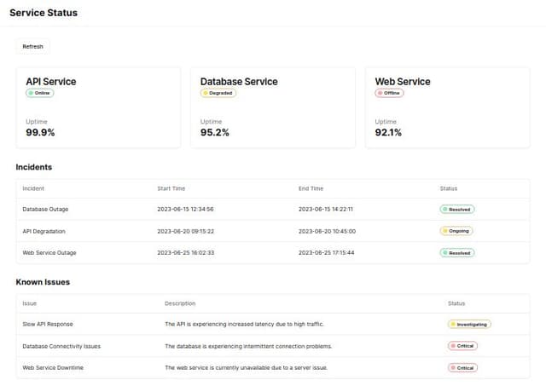
Task: Click the Resolved badge for Web Service Outage
Action: tap(457, 253)
